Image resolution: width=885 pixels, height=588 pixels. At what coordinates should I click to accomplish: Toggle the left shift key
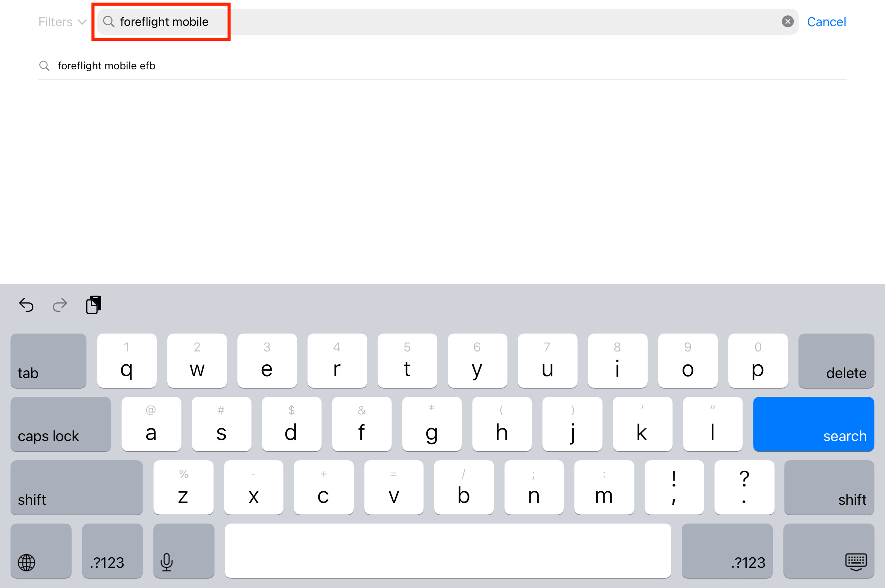click(x=76, y=488)
